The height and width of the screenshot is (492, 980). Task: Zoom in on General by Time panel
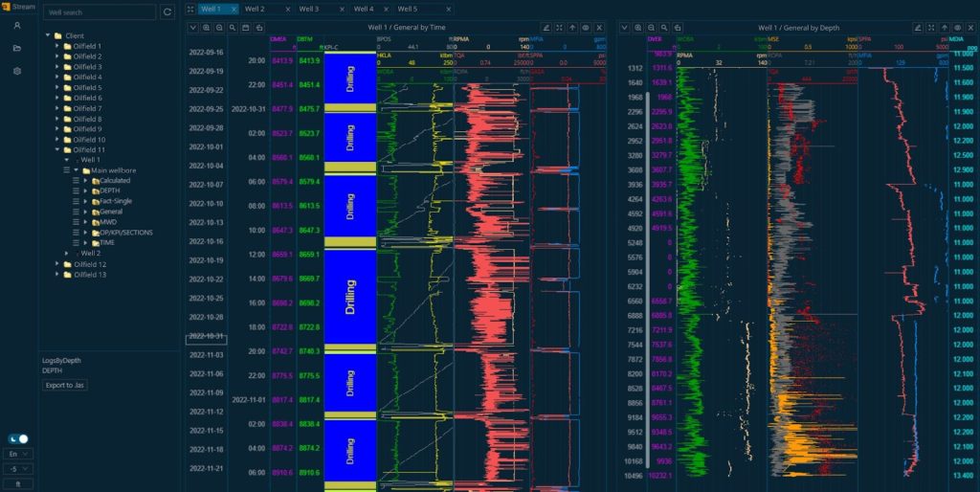click(207, 28)
